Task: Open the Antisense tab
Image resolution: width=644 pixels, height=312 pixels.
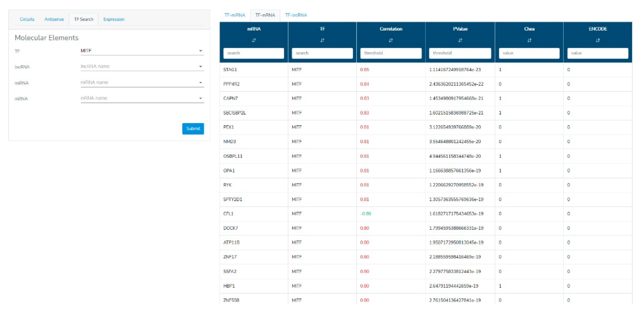Action: tap(54, 19)
